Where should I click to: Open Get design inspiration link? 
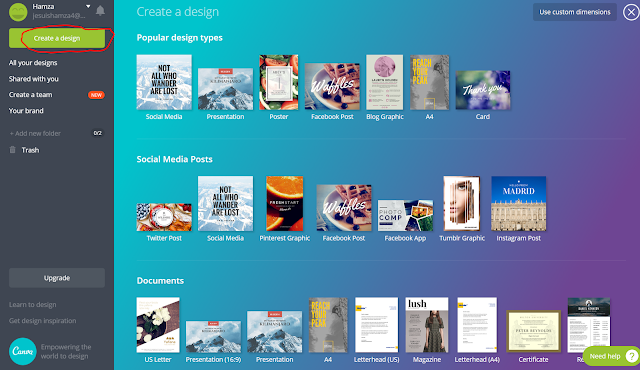coord(42,321)
